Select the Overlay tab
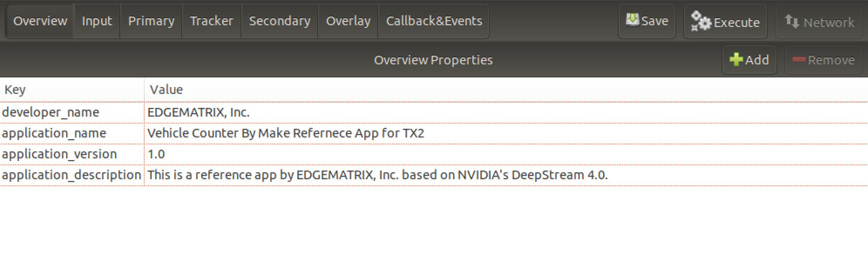 tap(348, 21)
